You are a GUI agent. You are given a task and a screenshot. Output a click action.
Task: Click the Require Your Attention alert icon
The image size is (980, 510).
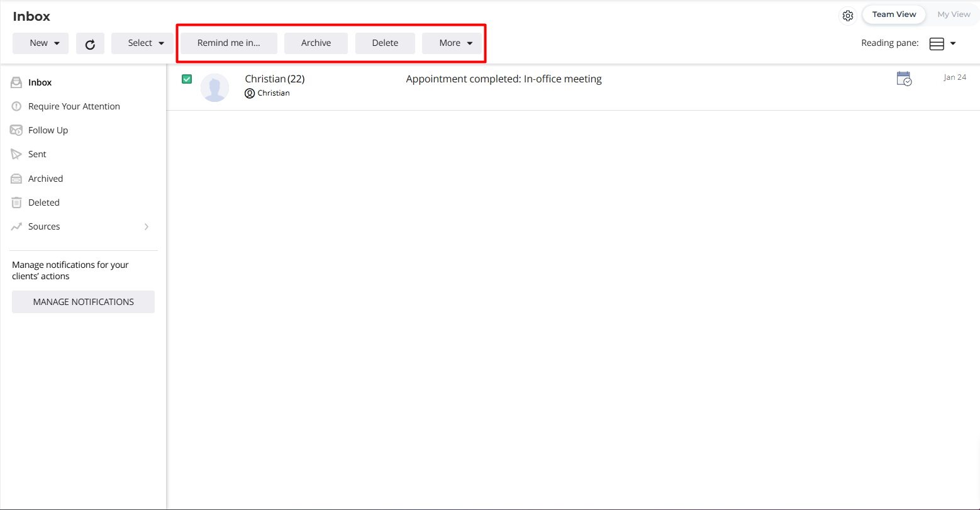click(x=16, y=106)
